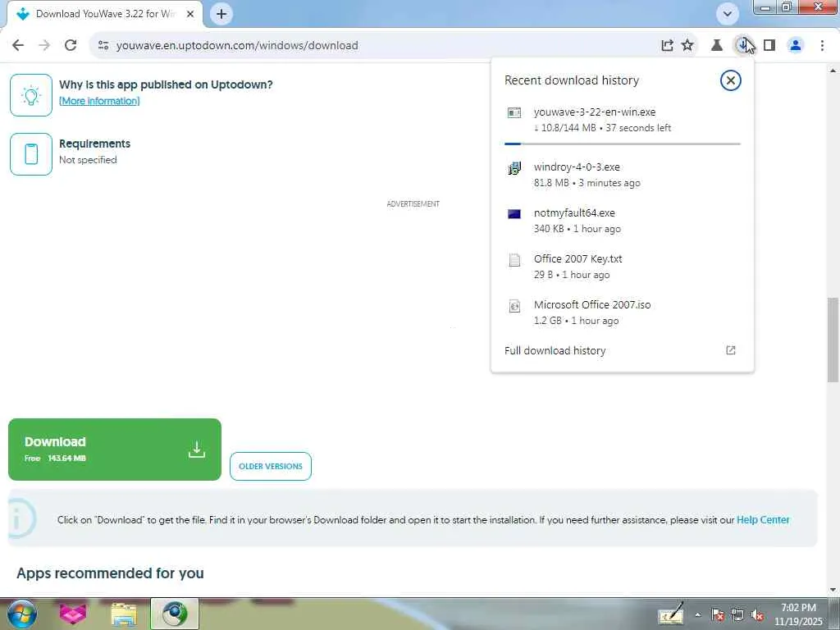This screenshot has width=840, height=630.
Task: Click the muted volume tray icon
Action: click(757, 614)
